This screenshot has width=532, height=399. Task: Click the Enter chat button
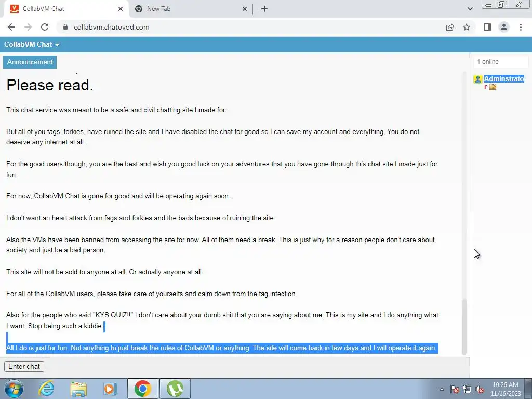coord(24,366)
